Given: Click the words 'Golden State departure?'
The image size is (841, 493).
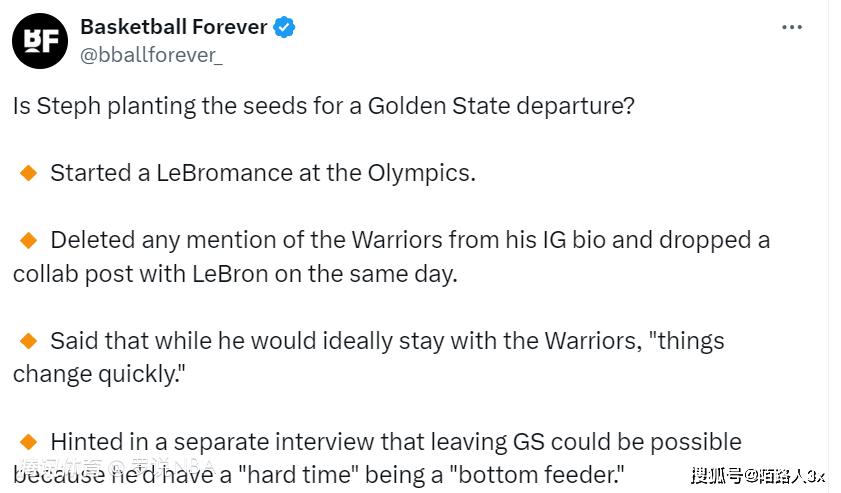Looking at the screenshot, I should tap(501, 106).
